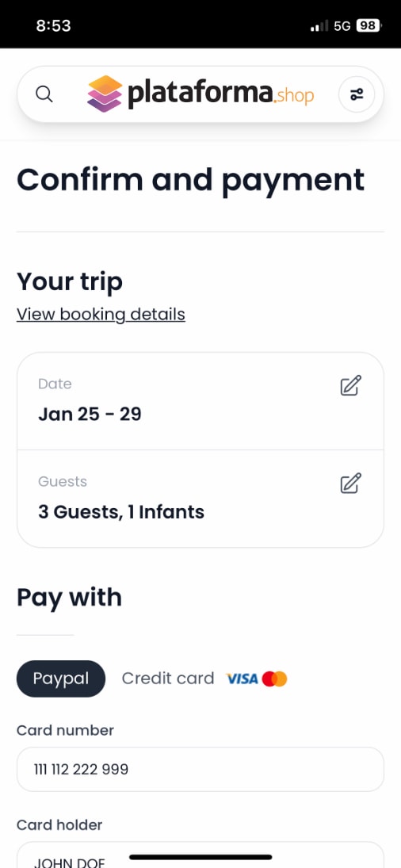Open View booking details link
The width and height of the screenshot is (401, 868).
(x=101, y=315)
